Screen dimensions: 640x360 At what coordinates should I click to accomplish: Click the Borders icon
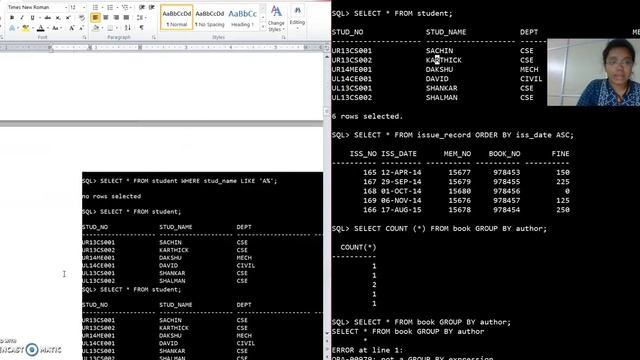click(110, 28)
